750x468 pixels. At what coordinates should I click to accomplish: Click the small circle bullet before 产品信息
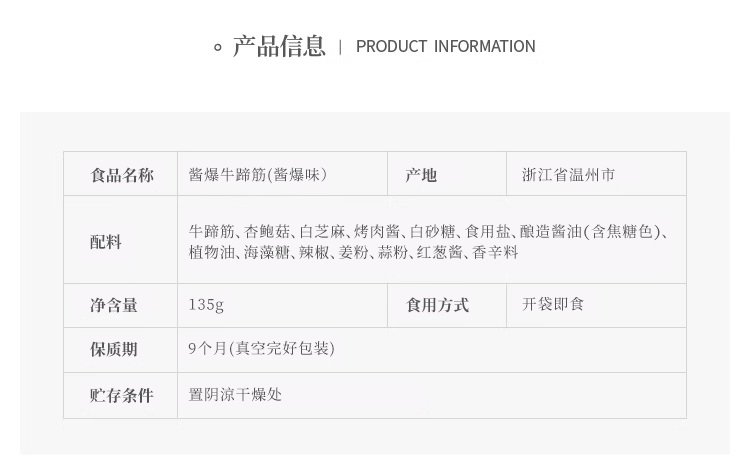click(218, 47)
